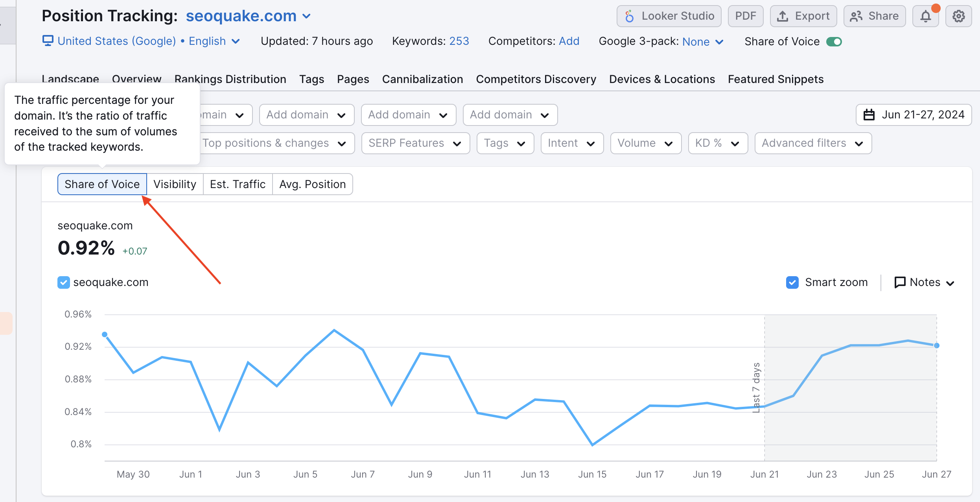Open the Devices & Locations tab
Image resolution: width=980 pixels, height=502 pixels.
pyautogui.click(x=662, y=79)
